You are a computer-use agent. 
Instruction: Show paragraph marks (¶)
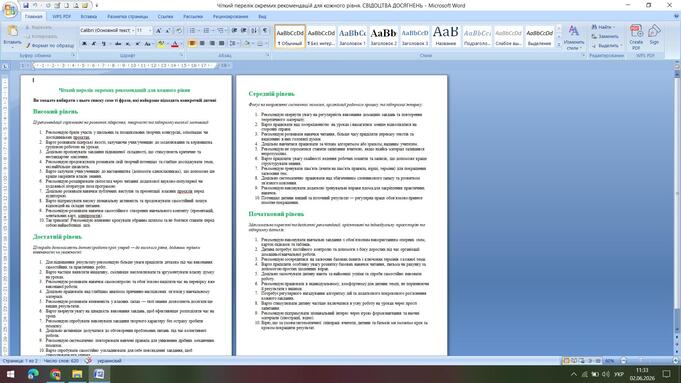pos(264,30)
